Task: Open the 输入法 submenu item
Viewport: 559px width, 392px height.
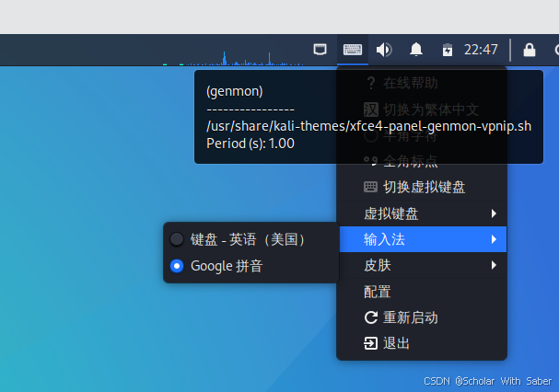Action: click(x=423, y=239)
